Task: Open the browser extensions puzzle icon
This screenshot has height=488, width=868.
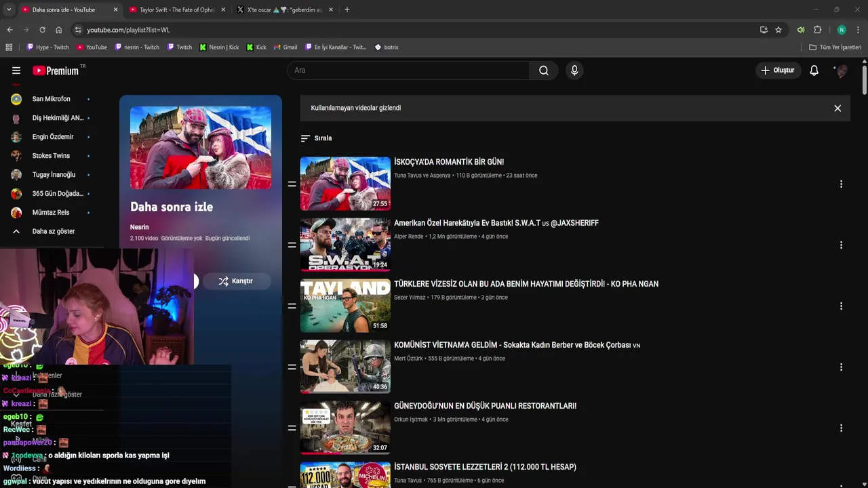Action: coord(818,30)
